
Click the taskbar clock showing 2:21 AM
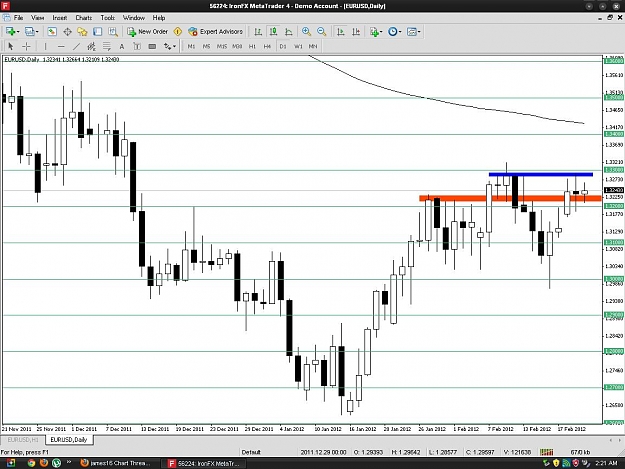pos(606,463)
